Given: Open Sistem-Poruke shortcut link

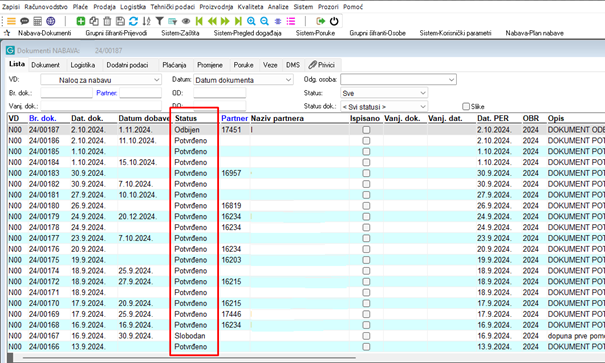Looking at the screenshot, I should 315,33.
